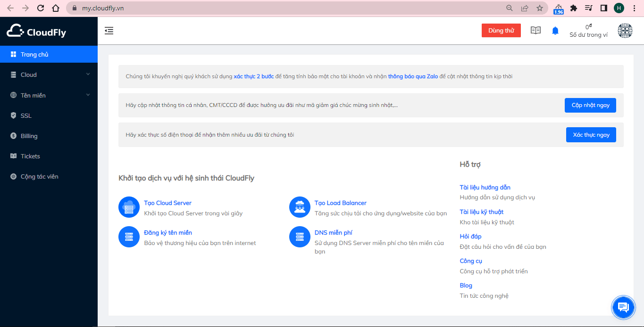
Task: Click the Billing dollar icon
Action: point(13,136)
